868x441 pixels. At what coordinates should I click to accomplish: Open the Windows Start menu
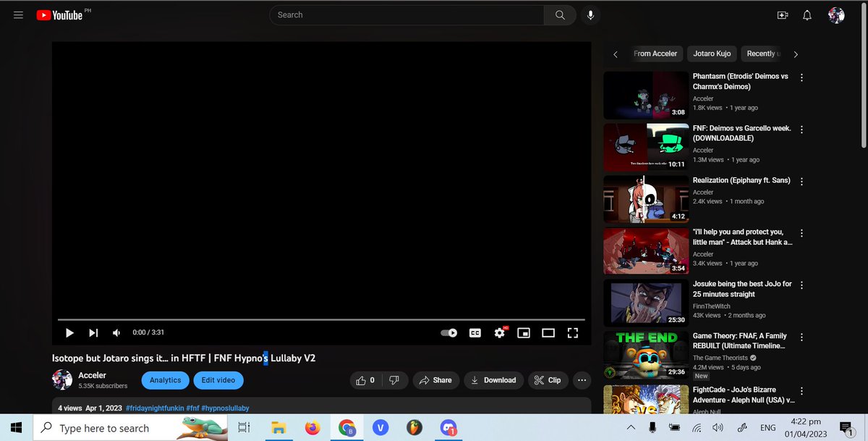(x=16, y=428)
